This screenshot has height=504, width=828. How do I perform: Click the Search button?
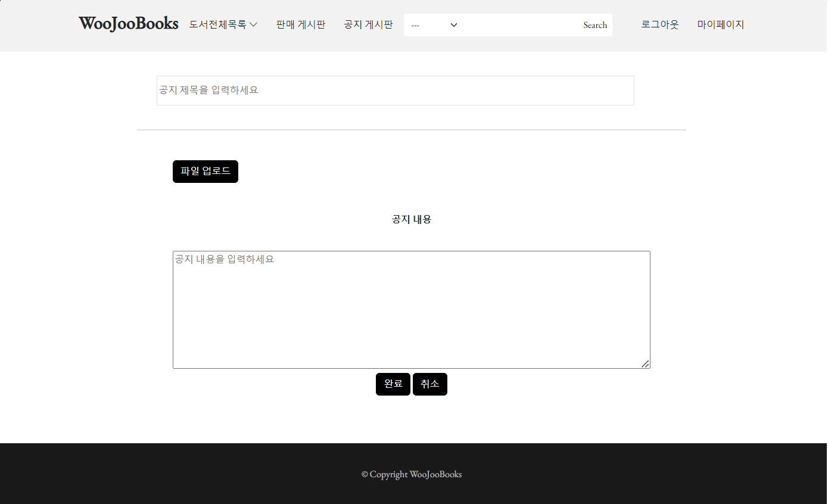pos(595,25)
